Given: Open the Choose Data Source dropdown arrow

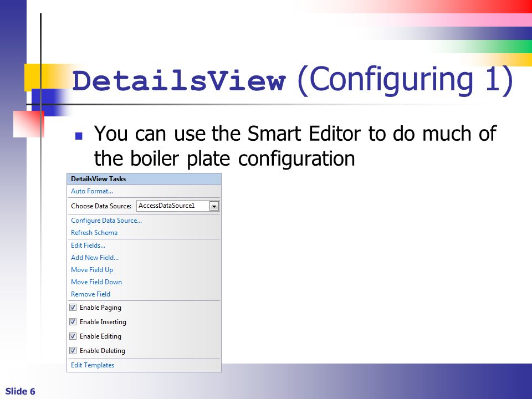Looking at the screenshot, I should (214, 206).
